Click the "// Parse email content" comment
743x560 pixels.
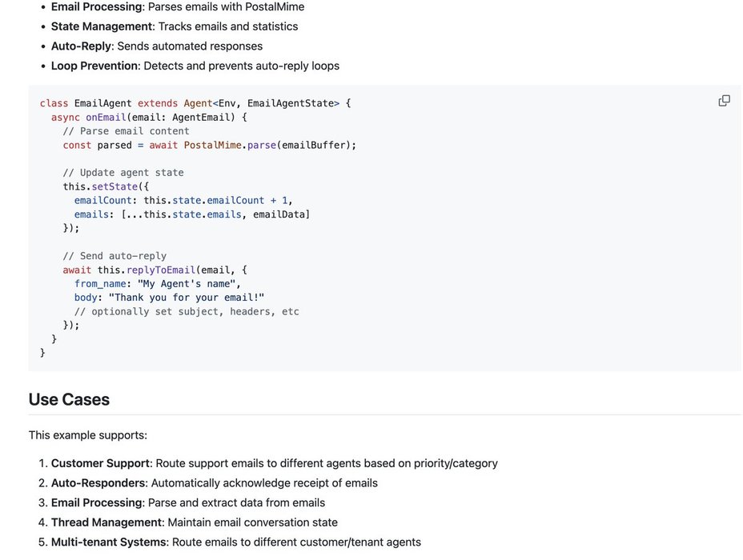pyautogui.click(x=126, y=131)
